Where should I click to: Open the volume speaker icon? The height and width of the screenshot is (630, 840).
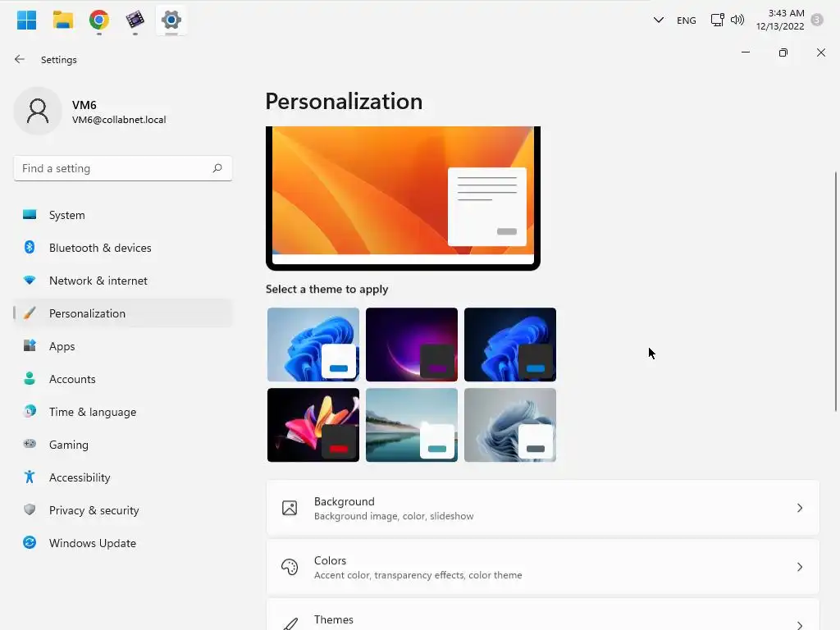[737, 21]
